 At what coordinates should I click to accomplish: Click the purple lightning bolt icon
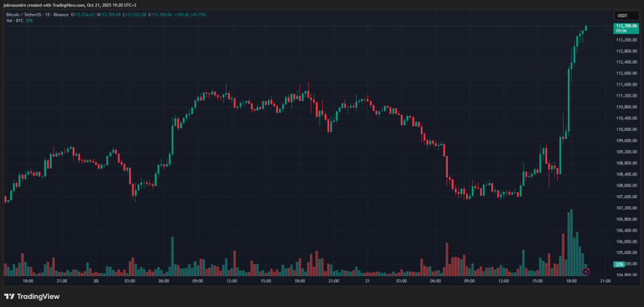(x=586, y=271)
